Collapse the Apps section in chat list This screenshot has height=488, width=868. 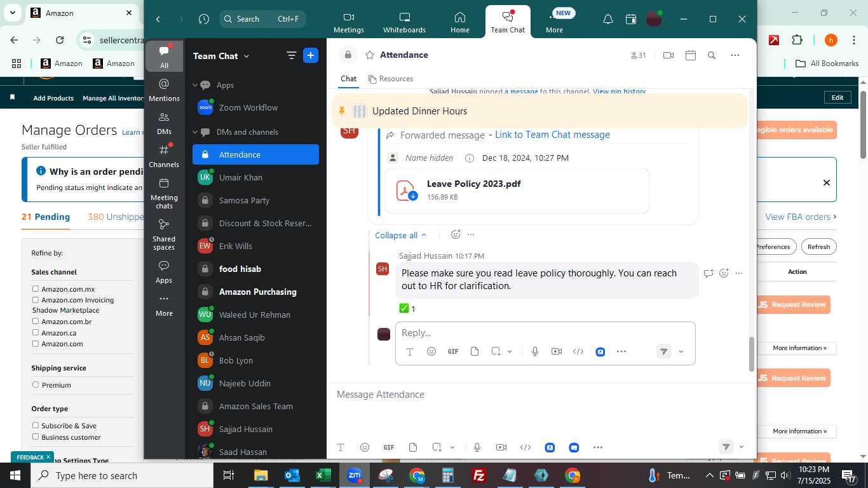pyautogui.click(x=196, y=85)
